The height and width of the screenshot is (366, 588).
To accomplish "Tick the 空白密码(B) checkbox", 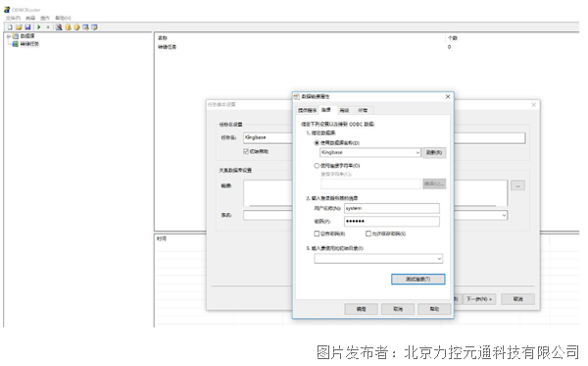I will click(x=317, y=234).
